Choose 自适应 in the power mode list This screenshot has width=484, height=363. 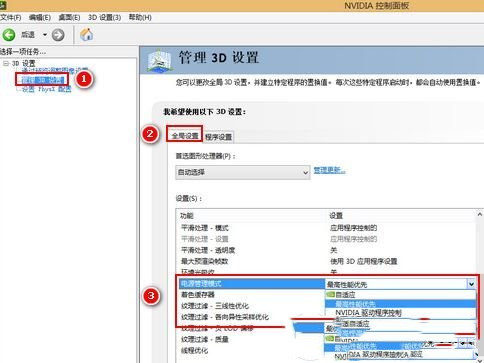point(400,295)
